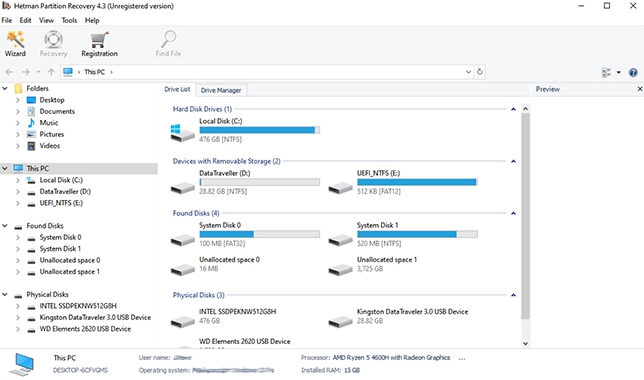The image size is (644, 380).
Task: Click the Documents icon in tree
Action: pos(31,111)
